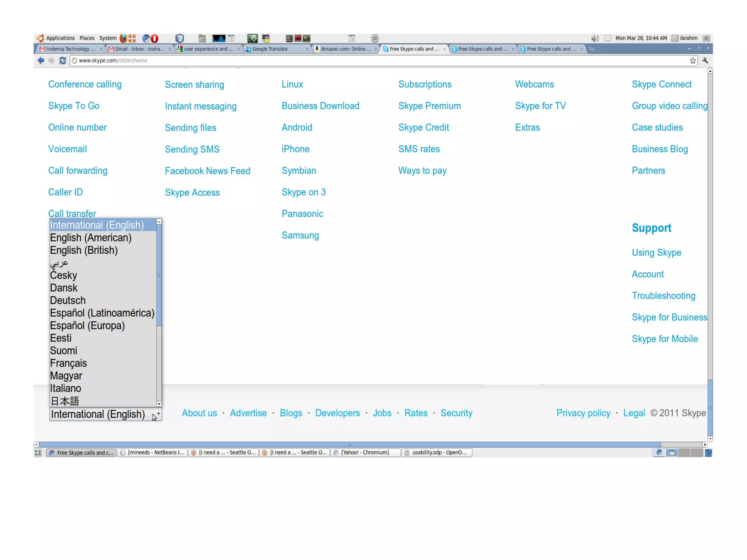This screenshot has height=560, width=747.
Task: Open the help lifebuoy launcher
Action: [132, 38]
